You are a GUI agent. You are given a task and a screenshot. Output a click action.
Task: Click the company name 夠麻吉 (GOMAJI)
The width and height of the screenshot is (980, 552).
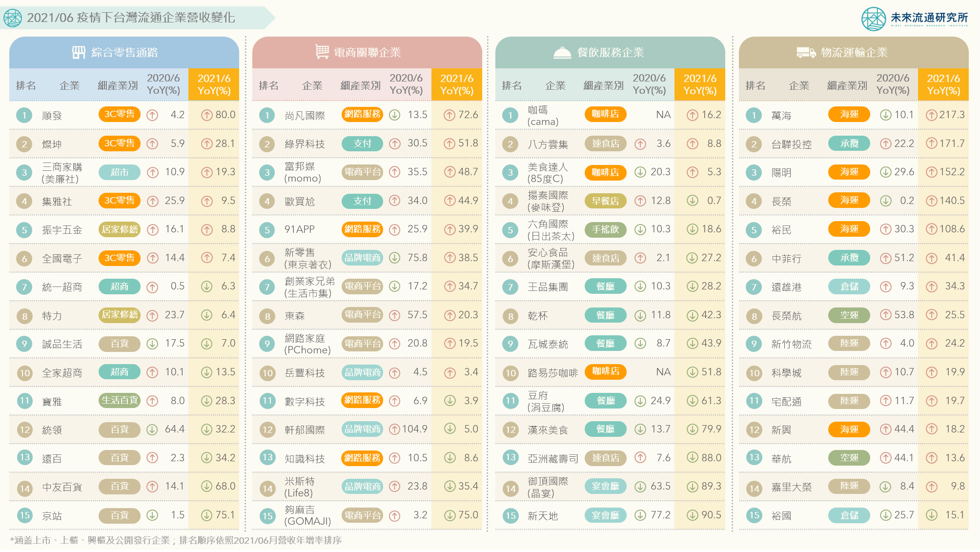(308, 515)
